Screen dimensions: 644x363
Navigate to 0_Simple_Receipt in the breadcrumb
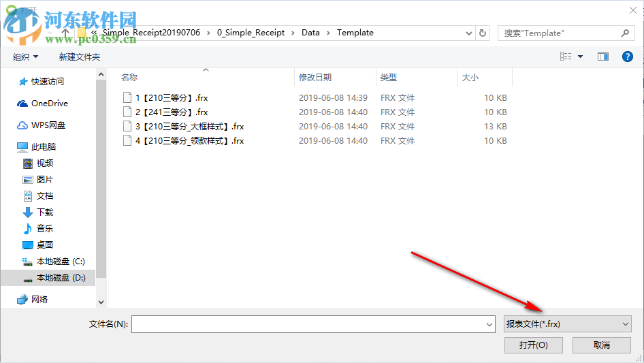click(251, 33)
